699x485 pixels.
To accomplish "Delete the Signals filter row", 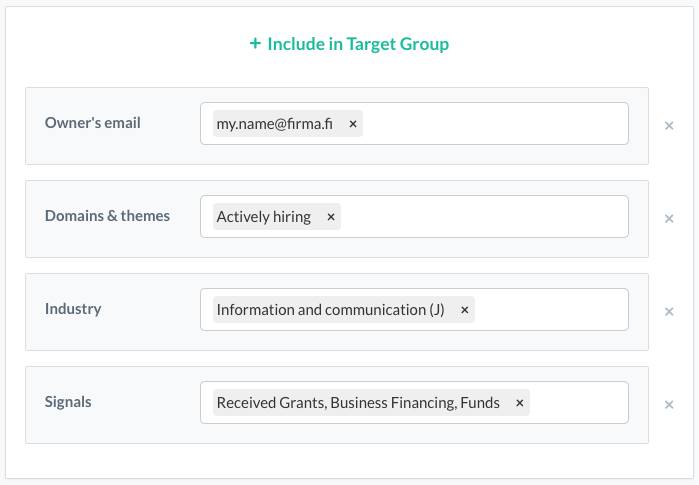I will point(669,405).
